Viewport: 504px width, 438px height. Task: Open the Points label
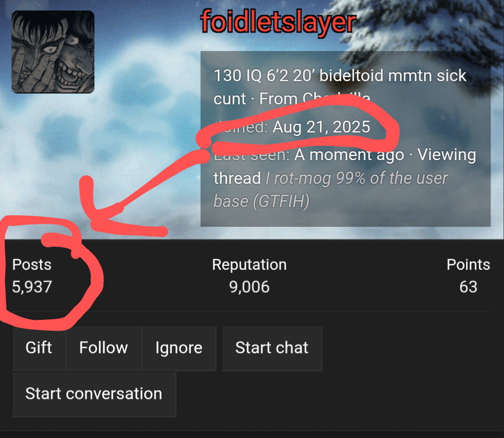pos(468,264)
